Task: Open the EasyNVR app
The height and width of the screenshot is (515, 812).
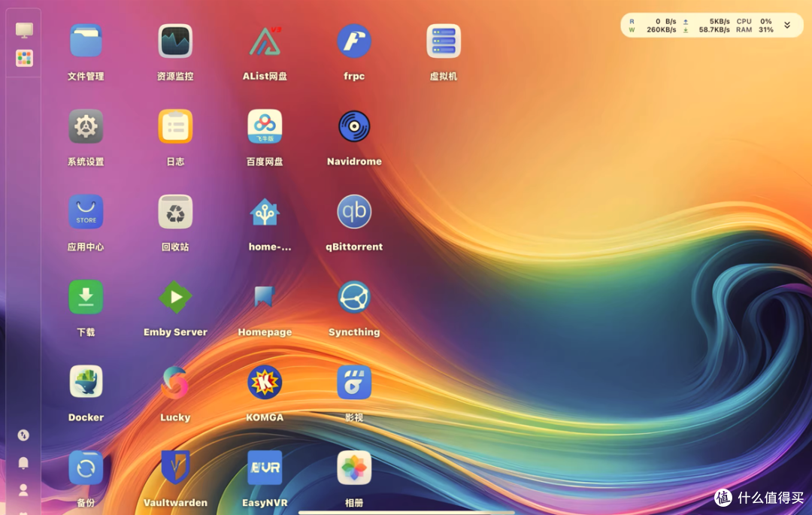Action: [x=265, y=468]
